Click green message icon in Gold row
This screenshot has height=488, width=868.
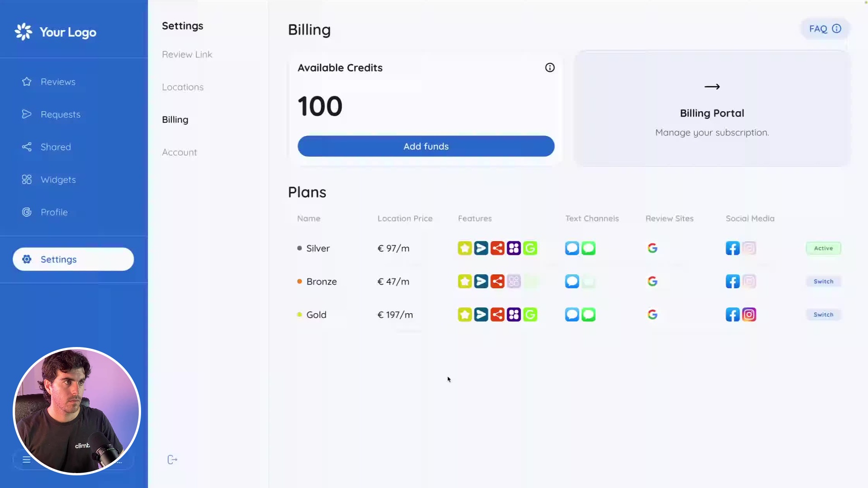[x=588, y=314]
